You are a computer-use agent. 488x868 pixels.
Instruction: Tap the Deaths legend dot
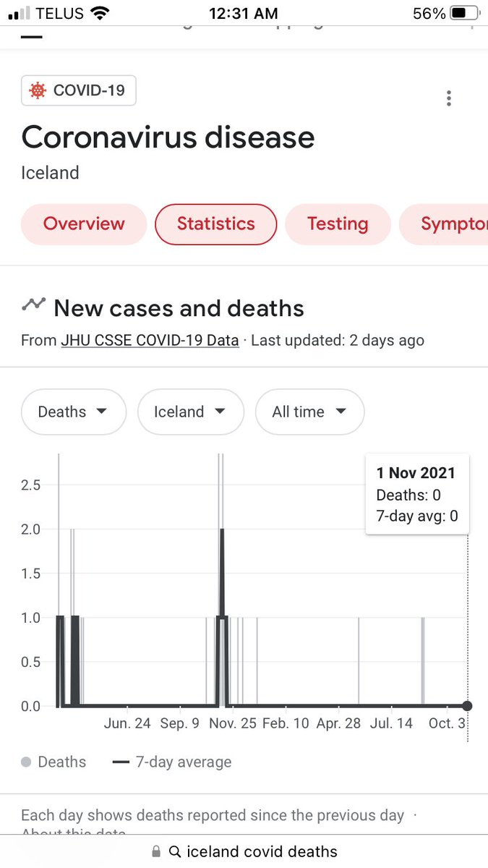(27, 762)
